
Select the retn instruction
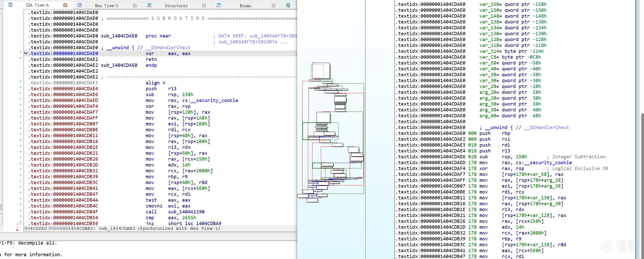(x=151, y=59)
